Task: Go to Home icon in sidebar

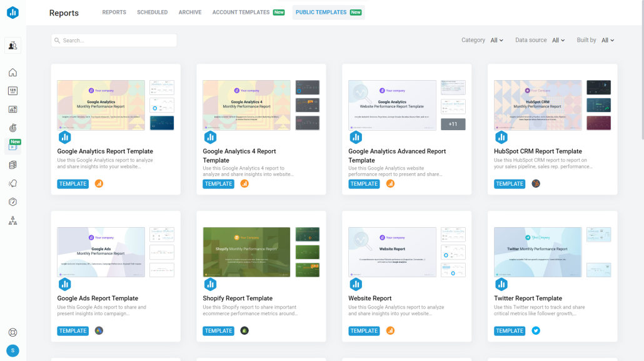Action: (x=13, y=73)
